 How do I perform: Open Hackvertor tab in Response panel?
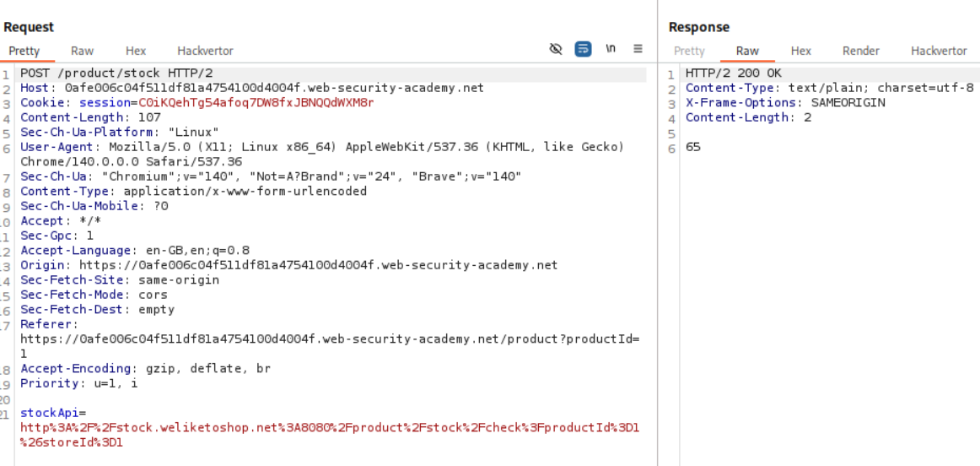tap(939, 51)
